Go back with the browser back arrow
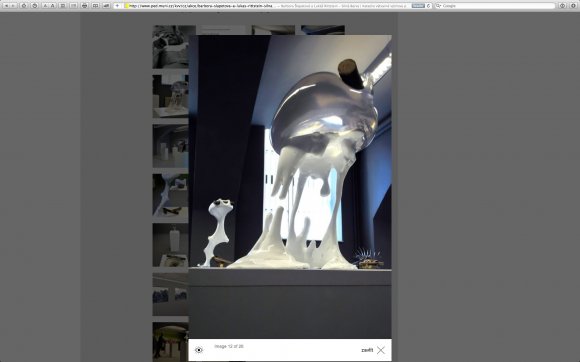 [6, 6]
